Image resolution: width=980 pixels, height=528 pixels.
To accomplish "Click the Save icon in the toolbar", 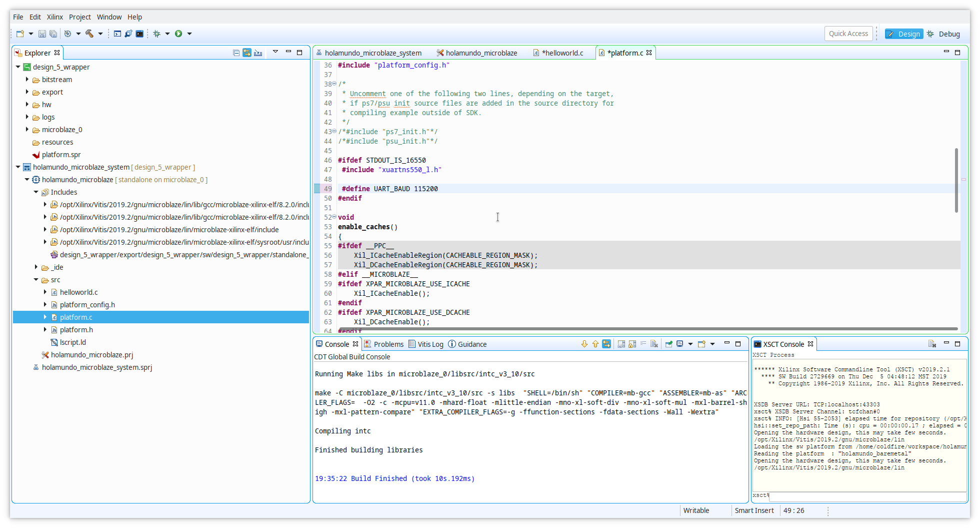I will [x=42, y=34].
